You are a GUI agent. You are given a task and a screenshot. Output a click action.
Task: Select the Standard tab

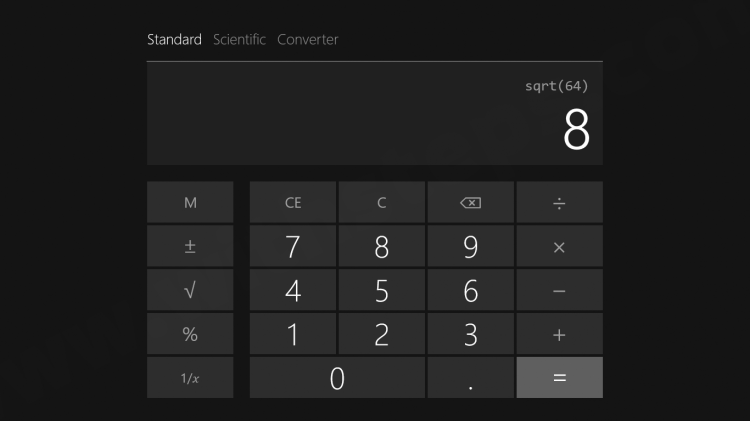[x=174, y=39]
